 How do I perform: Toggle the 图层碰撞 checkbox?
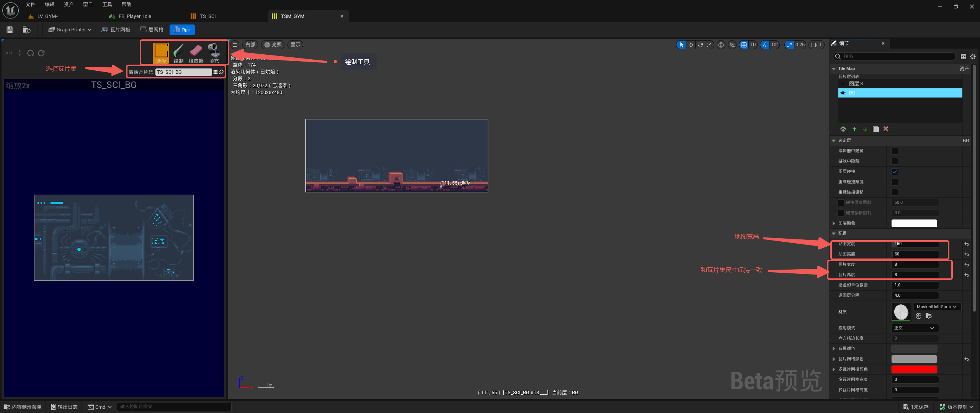pyautogui.click(x=895, y=172)
